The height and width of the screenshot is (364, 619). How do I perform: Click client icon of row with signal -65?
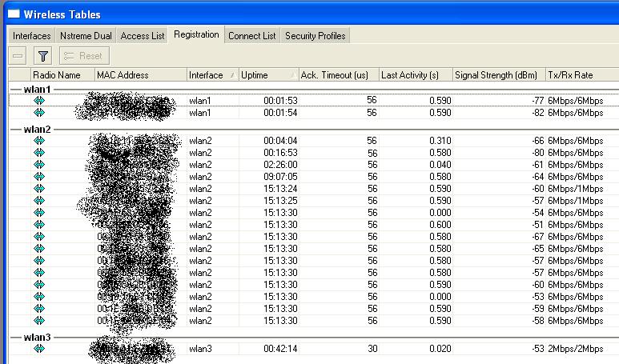click(x=39, y=249)
